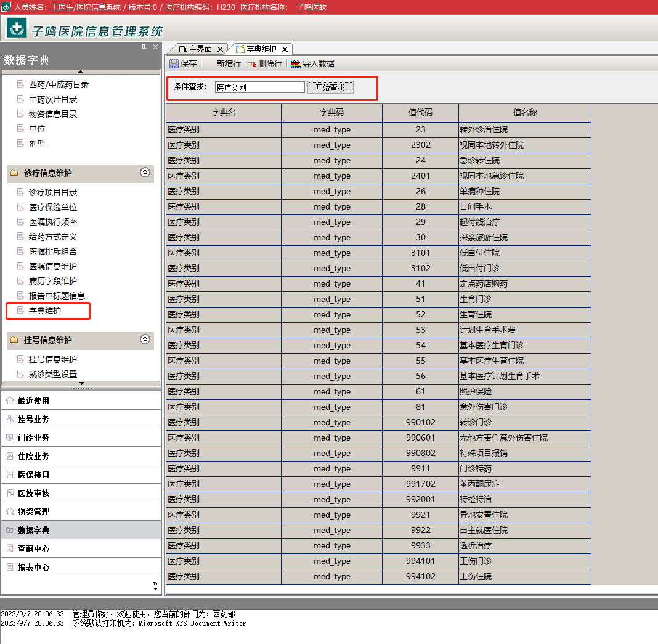Select the cell 日间手术

tap(525, 207)
